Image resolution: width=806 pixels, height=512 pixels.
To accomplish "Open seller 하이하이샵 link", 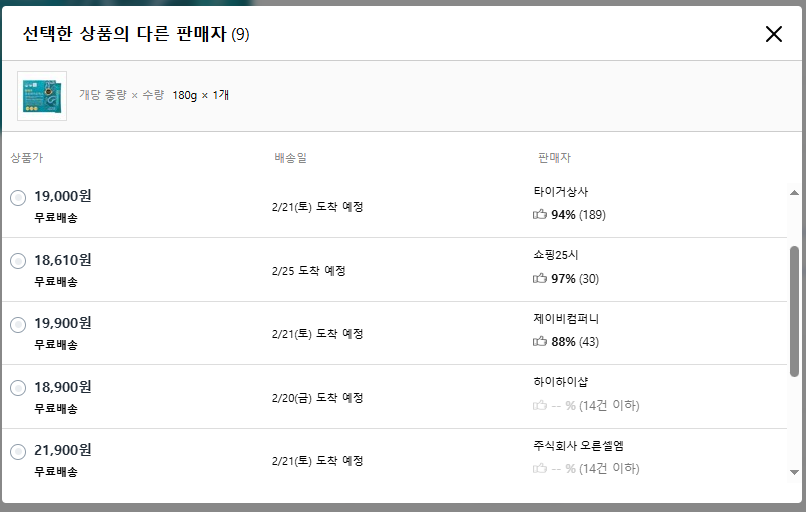I will 561,381.
